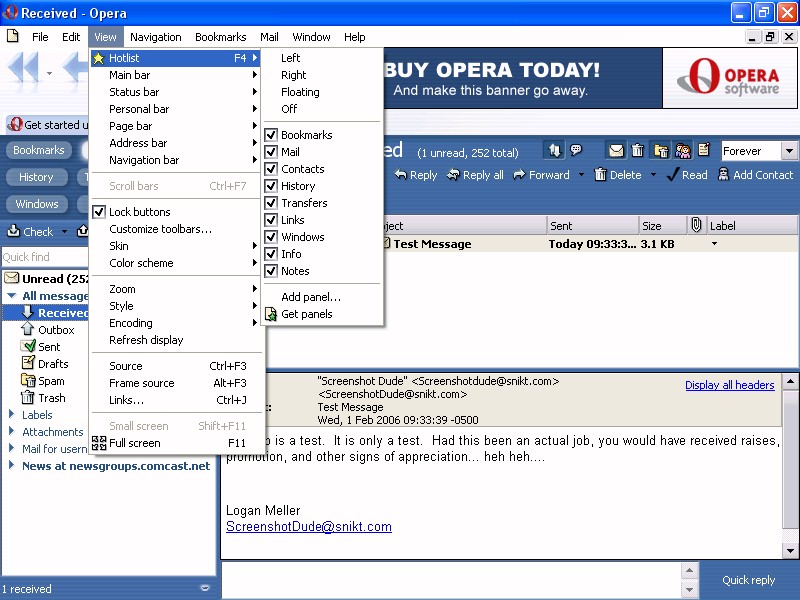Uncheck the Mail panel checkbox
Screen dimensions: 800x600
point(271,152)
